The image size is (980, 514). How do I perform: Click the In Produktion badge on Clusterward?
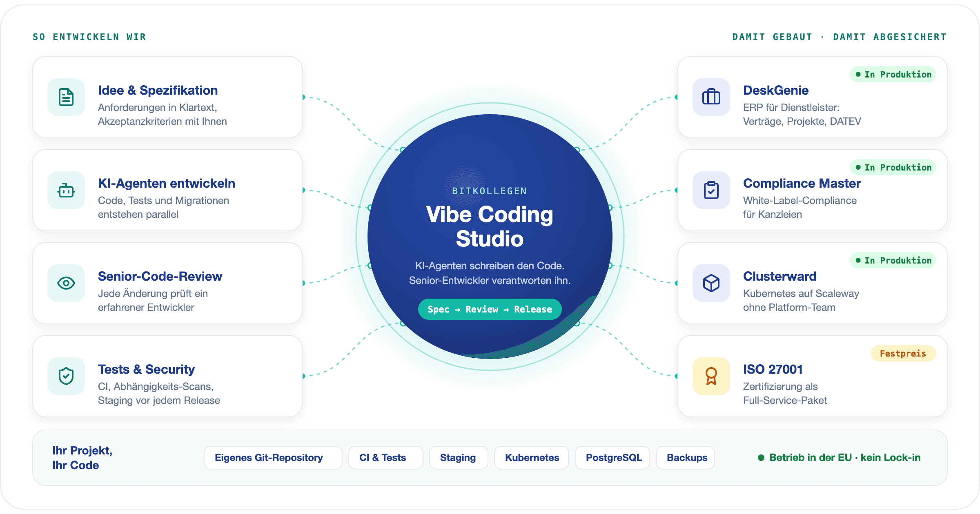[x=893, y=260]
